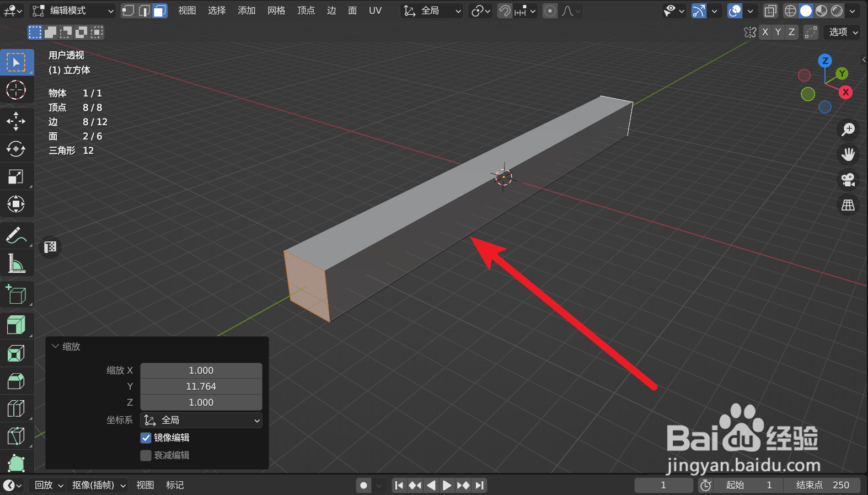Viewport: 868px width, 495px height.
Task: Toggle Y axis mesh mirror
Action: click(x=778, y=32)
